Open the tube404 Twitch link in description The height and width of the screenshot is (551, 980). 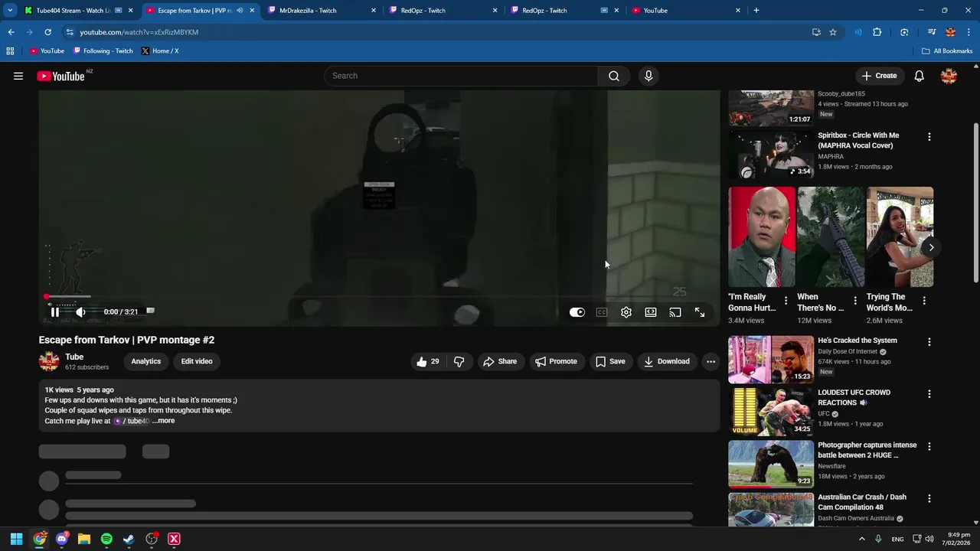(x=132, y=421)
